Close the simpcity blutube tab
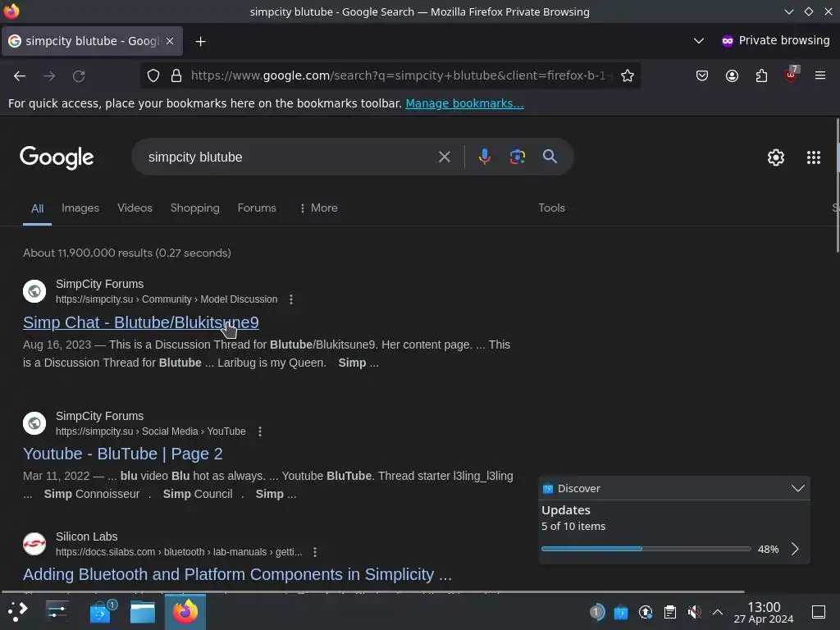 coord(170,41)
